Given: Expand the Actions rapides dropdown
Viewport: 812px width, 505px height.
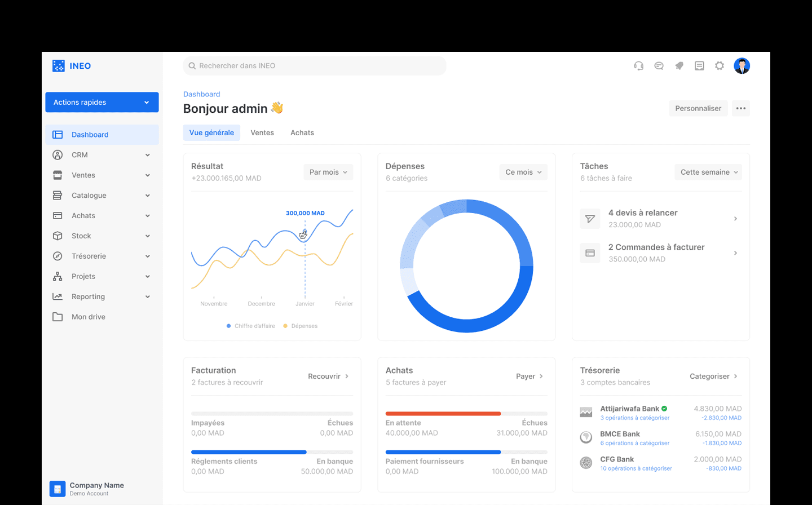Looking at the screenshot, I should tap(101, 102).
